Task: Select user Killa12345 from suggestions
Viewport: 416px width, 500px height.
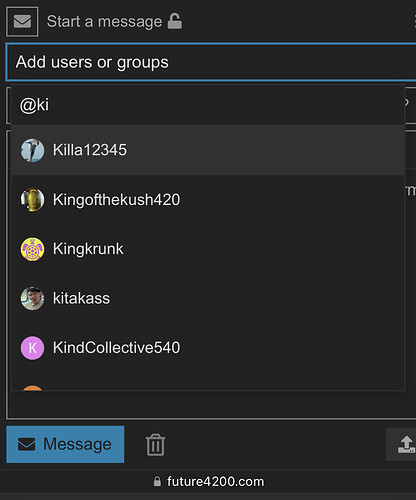Action: click(208, 150)
